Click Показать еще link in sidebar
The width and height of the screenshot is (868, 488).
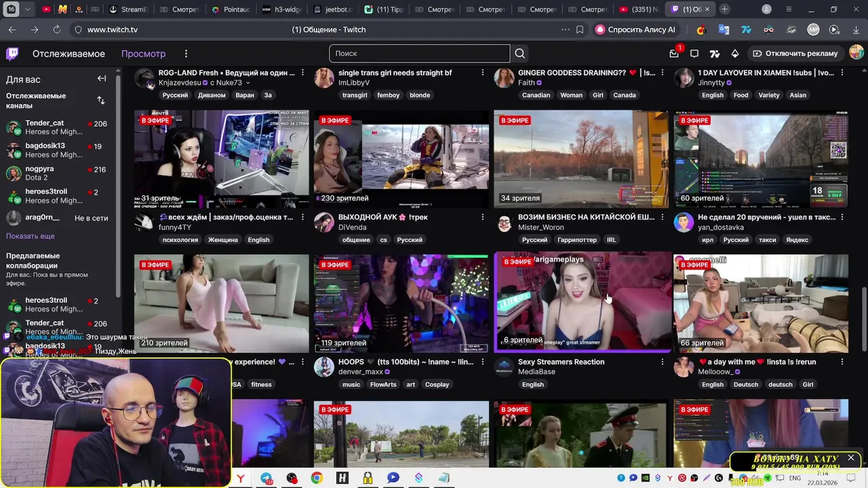coord(31,236)
